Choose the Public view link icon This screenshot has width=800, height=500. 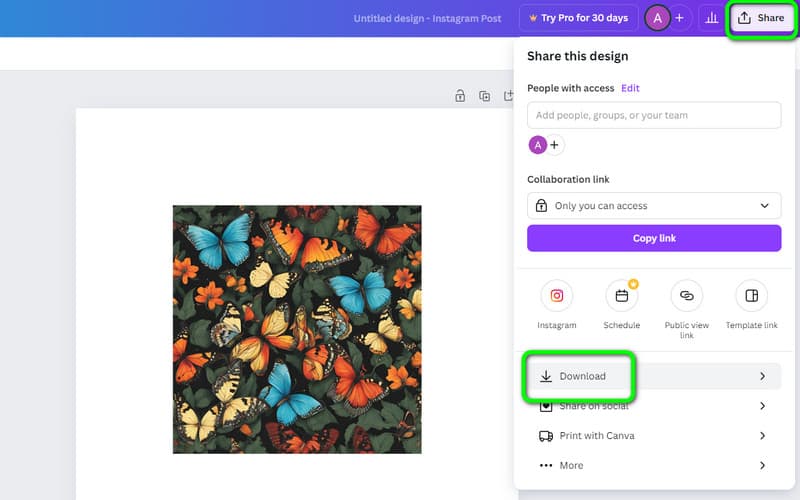(686, 296)
